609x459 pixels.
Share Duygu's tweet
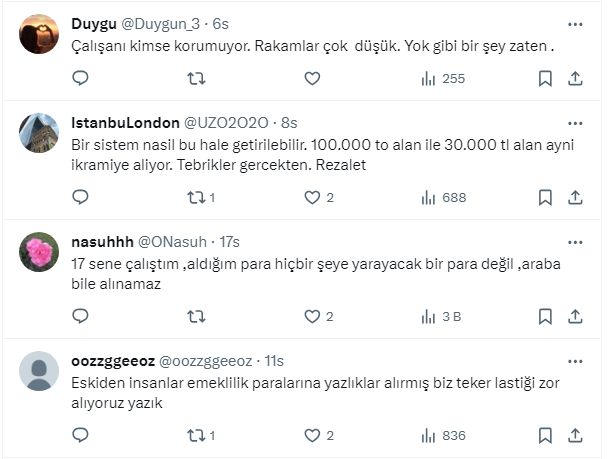(576, 78)
